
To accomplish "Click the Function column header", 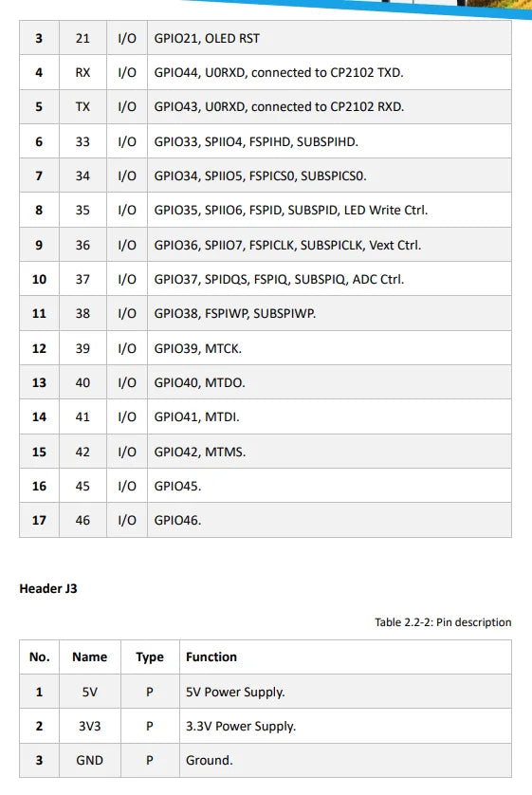I will click(x=211, y=657).
